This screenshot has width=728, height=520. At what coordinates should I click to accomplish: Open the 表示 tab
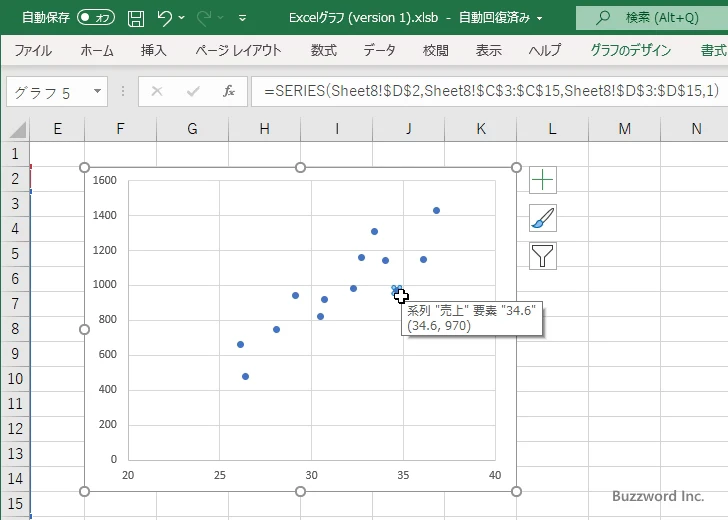(488, 50)
